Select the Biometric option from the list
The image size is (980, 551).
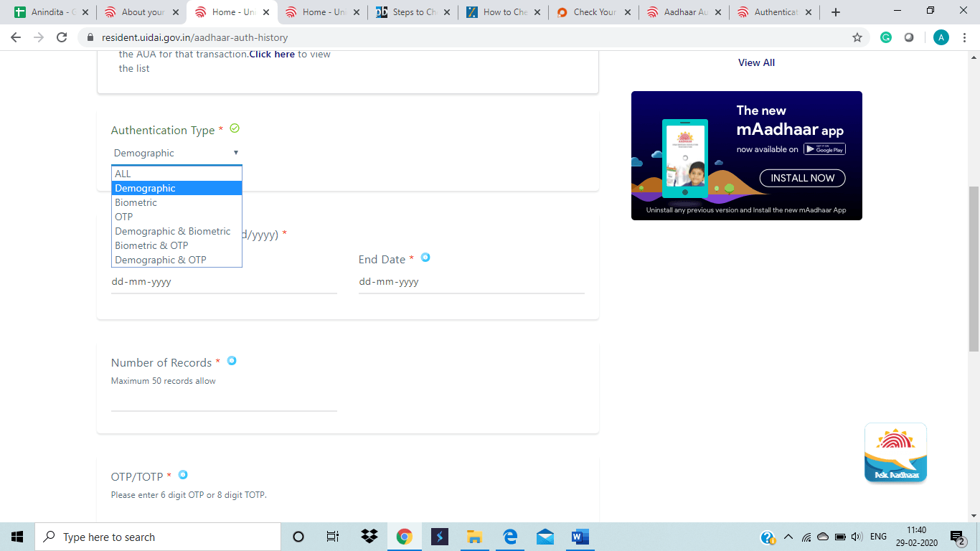136,202
